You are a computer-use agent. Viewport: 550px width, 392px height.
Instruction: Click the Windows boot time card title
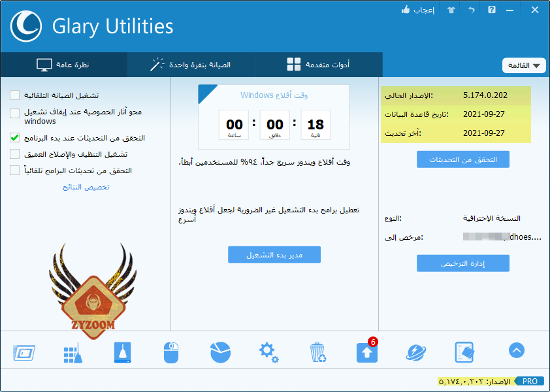[274, 95]
